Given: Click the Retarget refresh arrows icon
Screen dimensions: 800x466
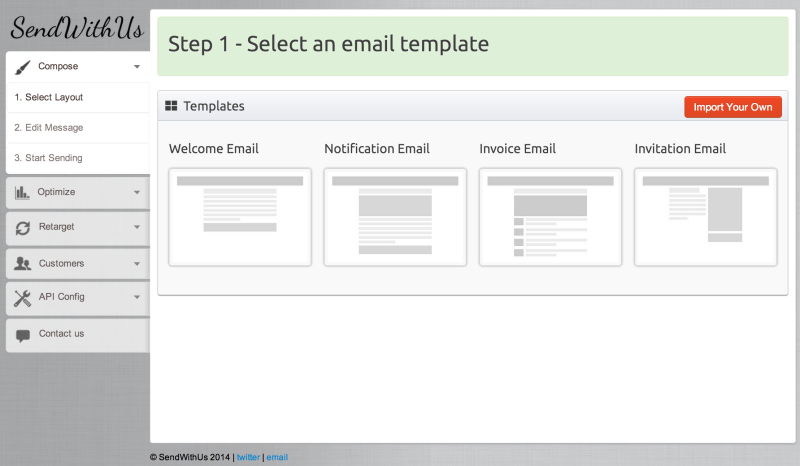Looking at the screenshot, I should (22, 228).
